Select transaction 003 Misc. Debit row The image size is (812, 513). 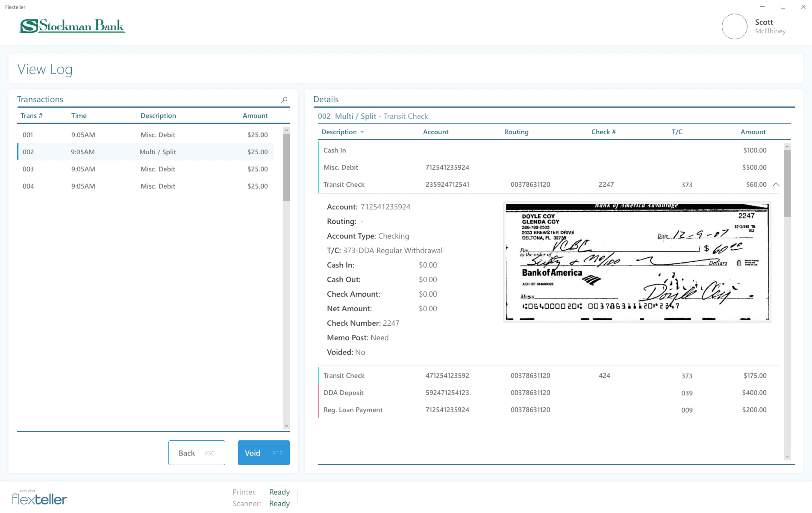146,169
